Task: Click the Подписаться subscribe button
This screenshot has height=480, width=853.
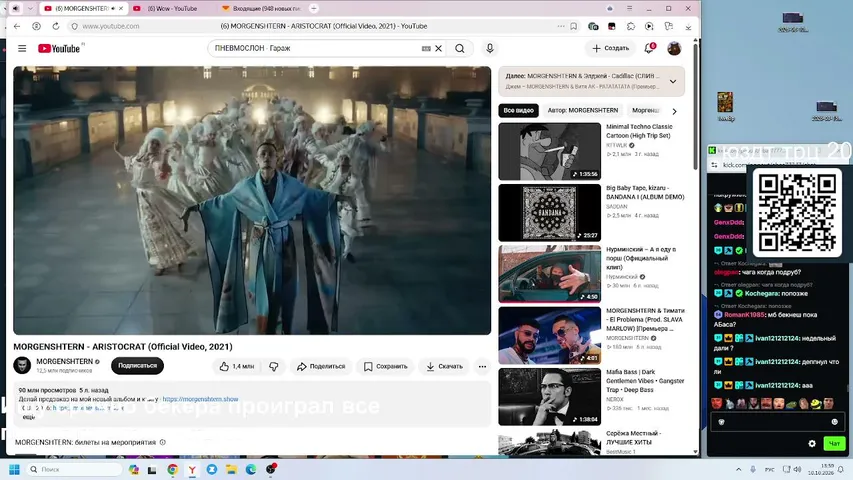Action: click(x=138, y=366)
